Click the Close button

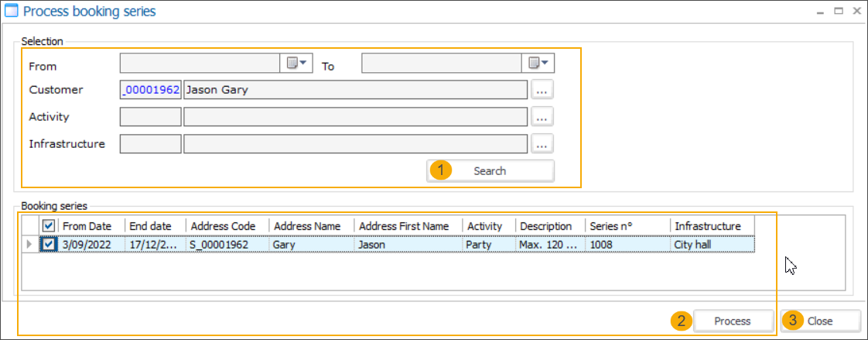820,321
